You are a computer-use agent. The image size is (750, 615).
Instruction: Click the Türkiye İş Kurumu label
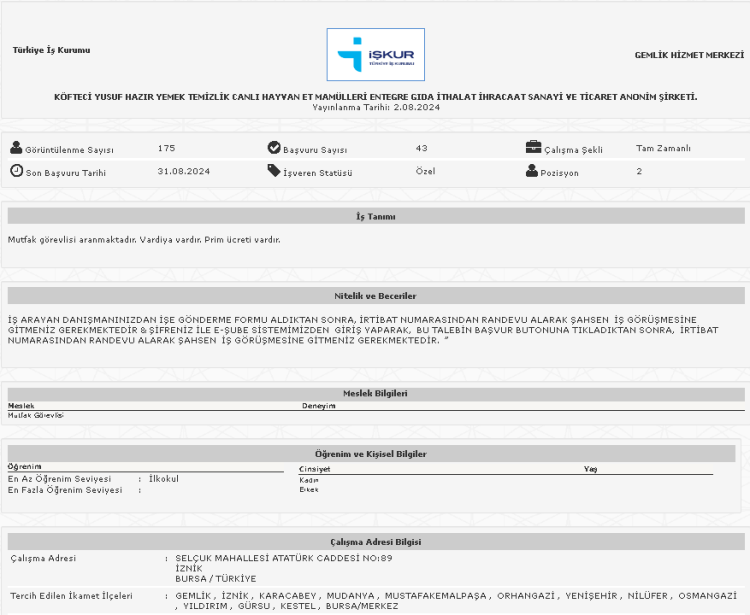click(x=51, y=50)
